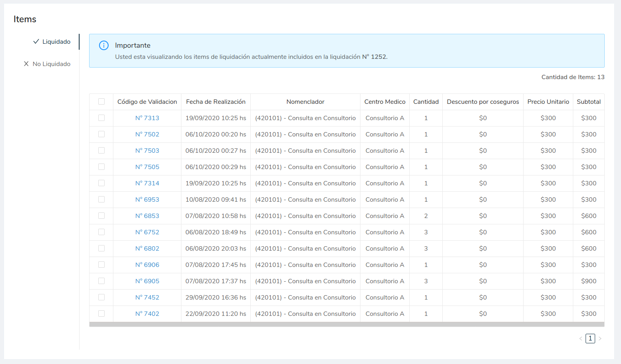621x364 pixels.
Task: Tick the checkbox for row N° 7402
Action: (101, 313)
